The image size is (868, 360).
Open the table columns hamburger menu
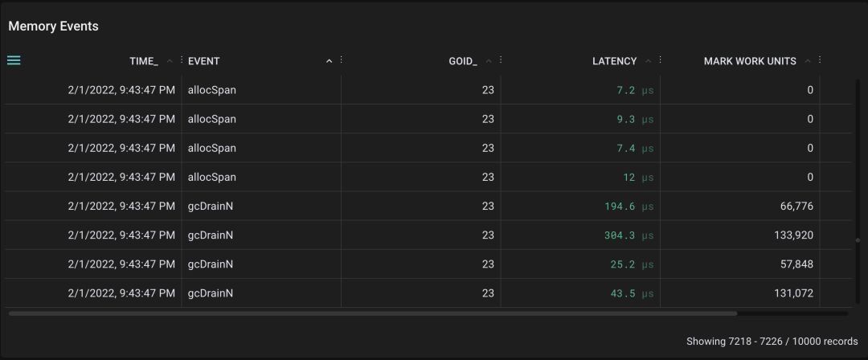(x=14, y=60)
